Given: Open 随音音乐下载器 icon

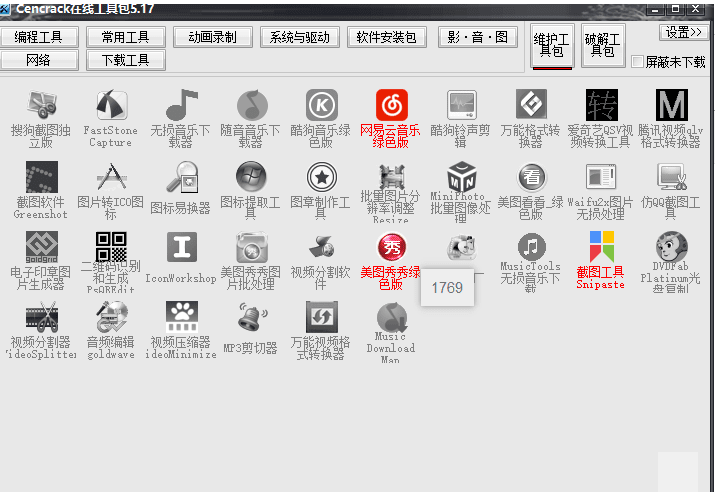Looking at the screenshot, I should point(252,105).
